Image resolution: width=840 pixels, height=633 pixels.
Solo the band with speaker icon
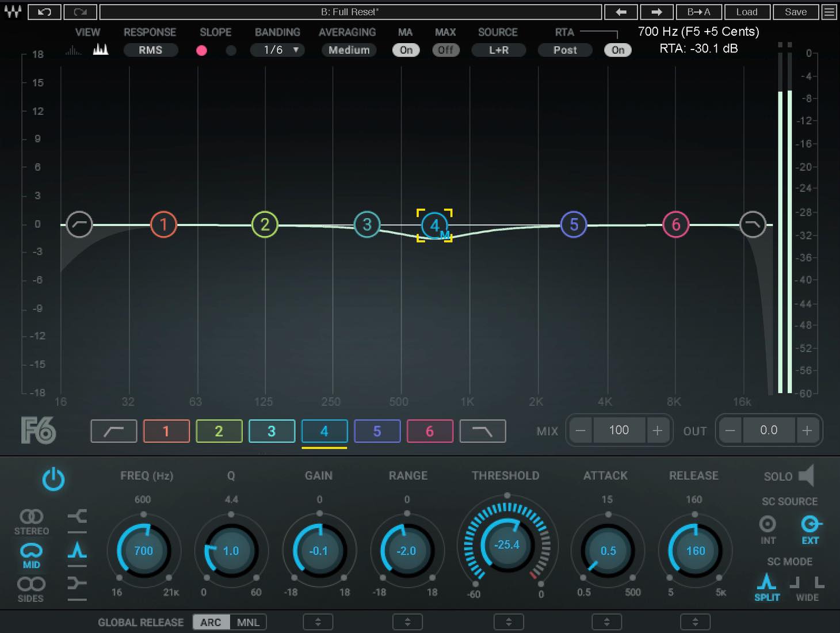coord(807,476)
